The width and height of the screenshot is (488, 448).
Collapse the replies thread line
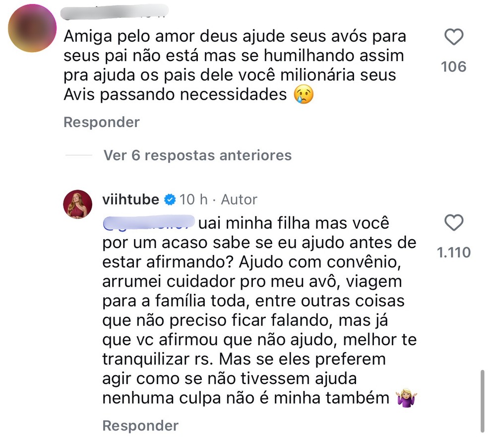click(x=78, y=155)
